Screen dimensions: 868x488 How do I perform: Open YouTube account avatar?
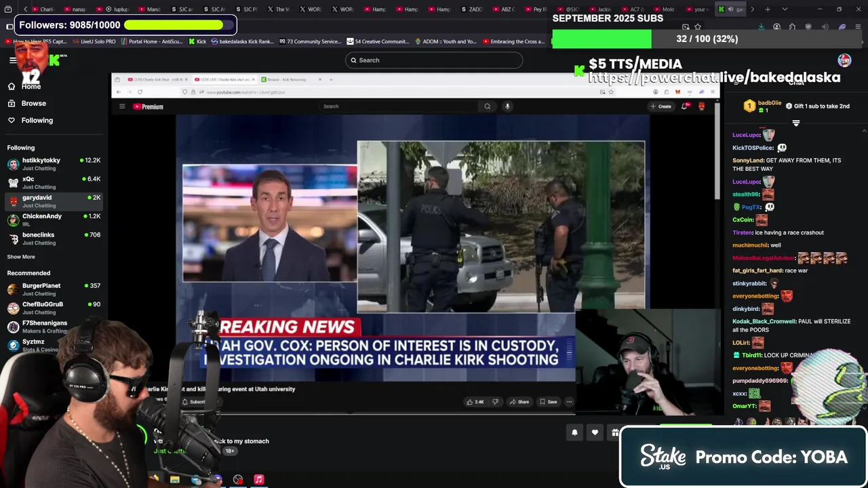[x=701, y=106]
